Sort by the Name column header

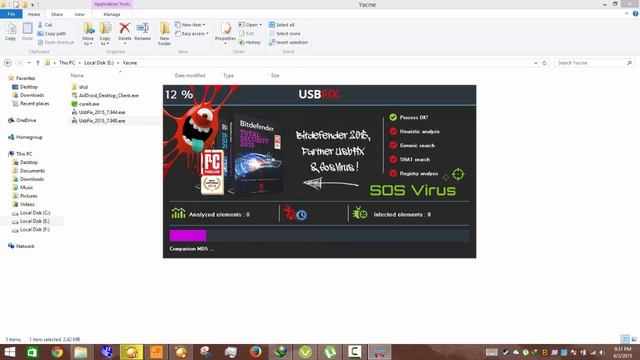point(77,76)
